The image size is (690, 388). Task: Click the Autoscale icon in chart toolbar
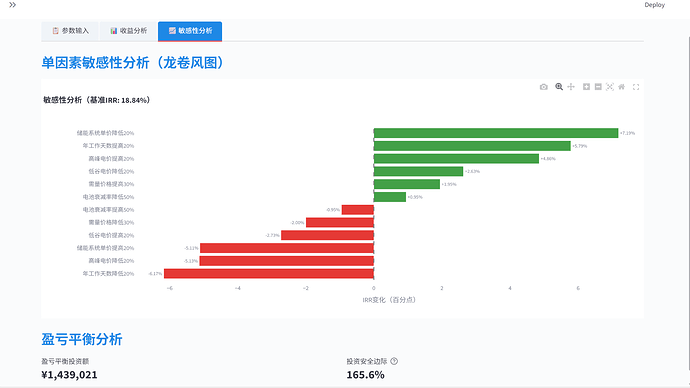[x=609, y=87]
